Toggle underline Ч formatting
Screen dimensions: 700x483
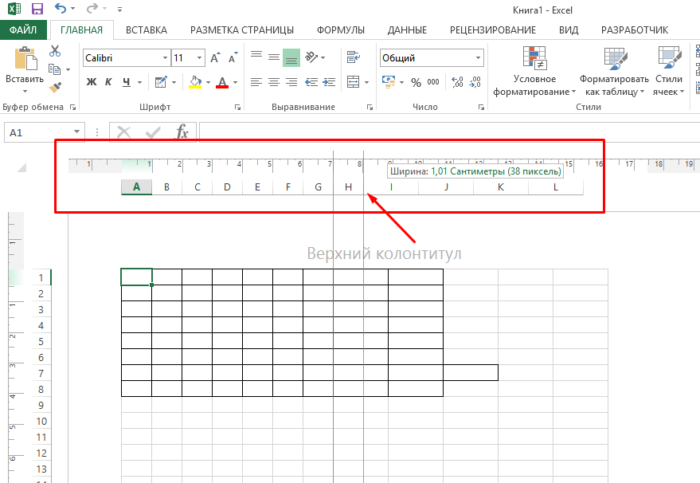pos(126,82)
